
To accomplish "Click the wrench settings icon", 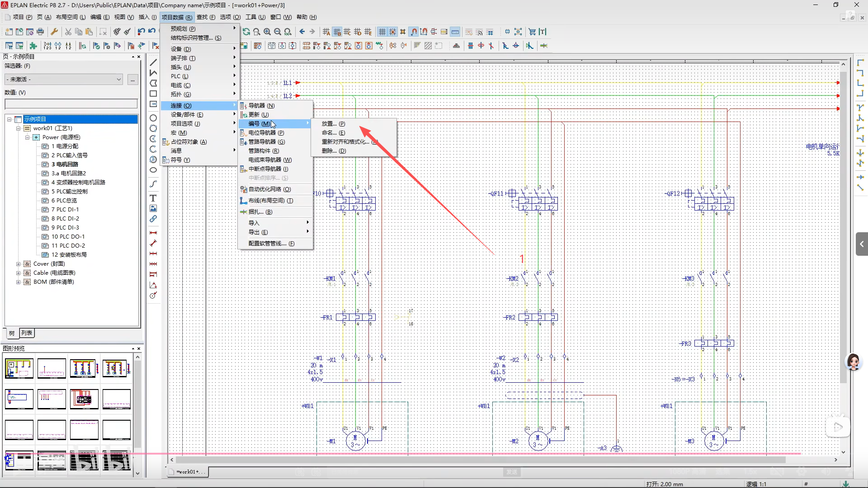I will [x=54, y=32].
